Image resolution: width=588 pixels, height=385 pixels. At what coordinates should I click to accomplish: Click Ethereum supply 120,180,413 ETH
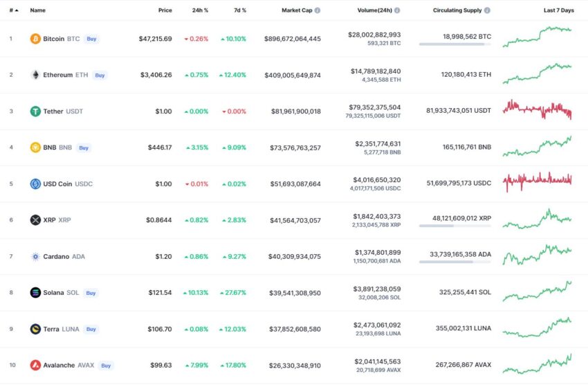466,74
